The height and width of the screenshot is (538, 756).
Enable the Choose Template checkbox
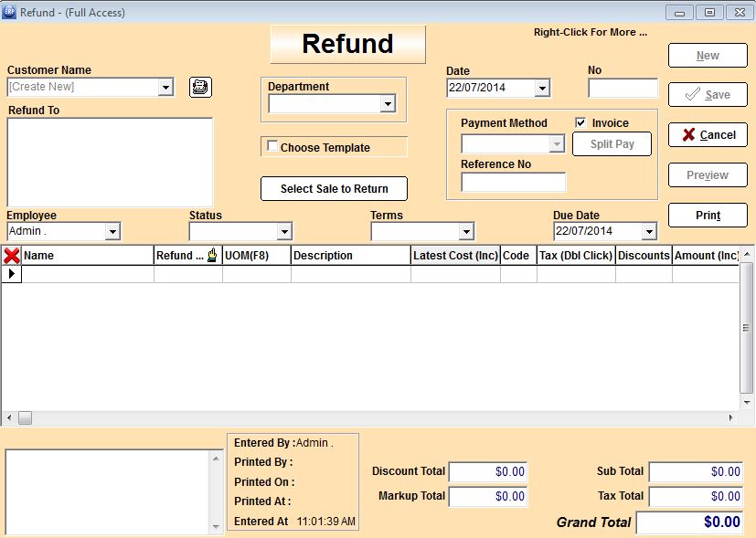[272, 146]
